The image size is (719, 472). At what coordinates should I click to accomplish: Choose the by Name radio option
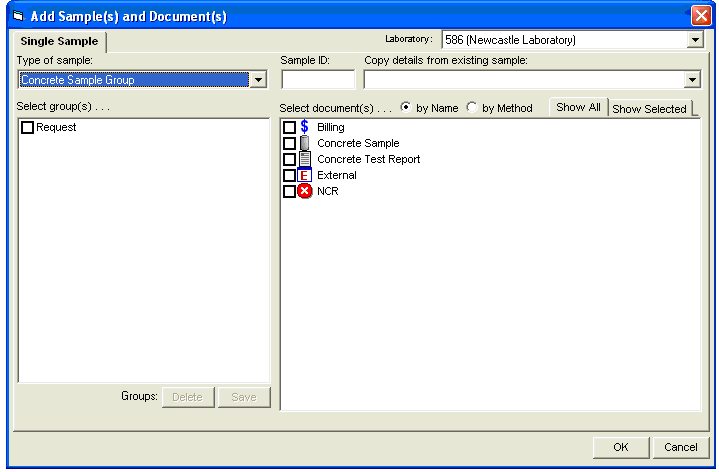tap(406, 108)
